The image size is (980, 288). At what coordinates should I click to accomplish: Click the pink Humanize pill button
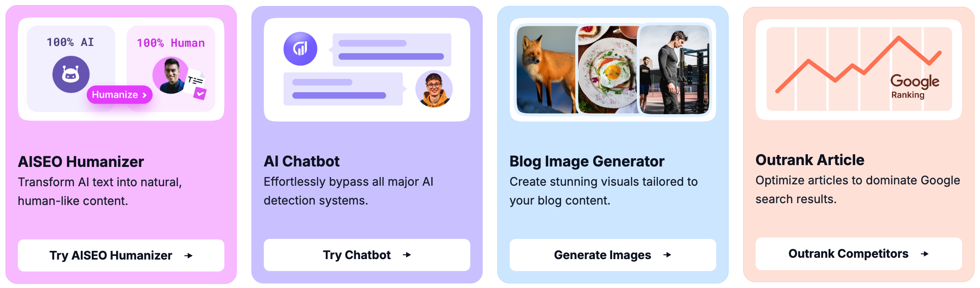119,94
